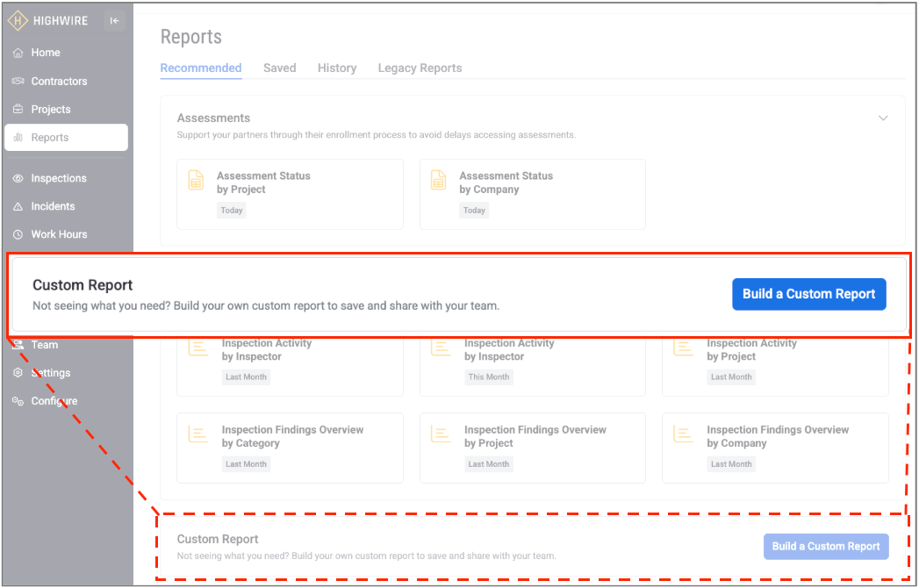Click the Highwire diamond logo

tap(18, 20)
